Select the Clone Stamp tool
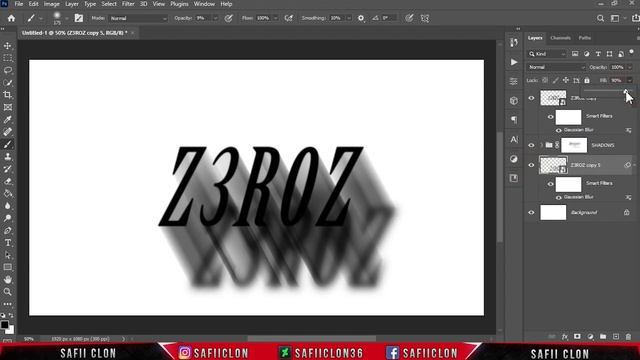 click(x=7, y=157)
